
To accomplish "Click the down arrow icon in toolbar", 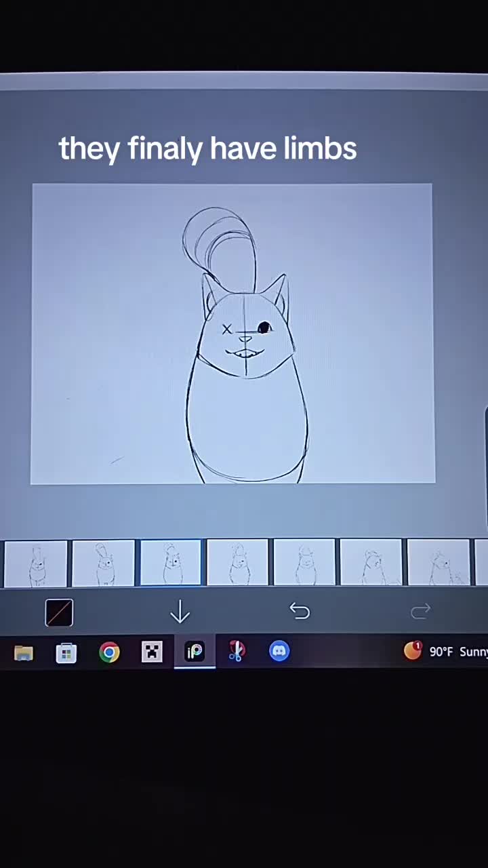I will point(180,612).
